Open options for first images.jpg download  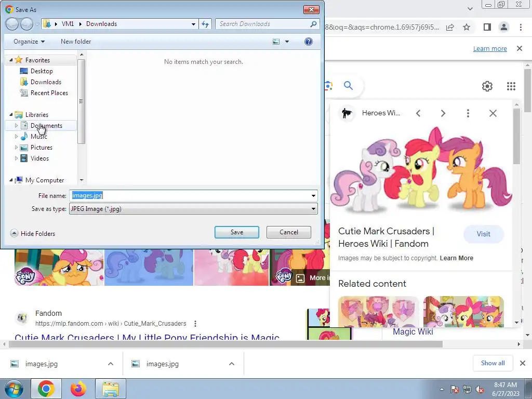pos(111,364)
